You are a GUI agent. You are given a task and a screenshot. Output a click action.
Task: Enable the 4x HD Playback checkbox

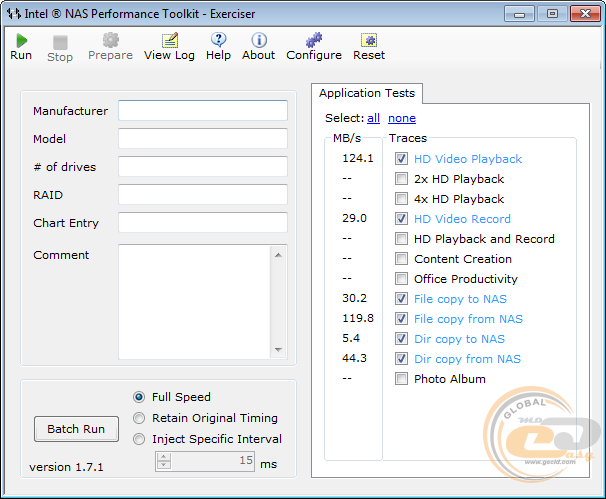(x=401, y=199)
